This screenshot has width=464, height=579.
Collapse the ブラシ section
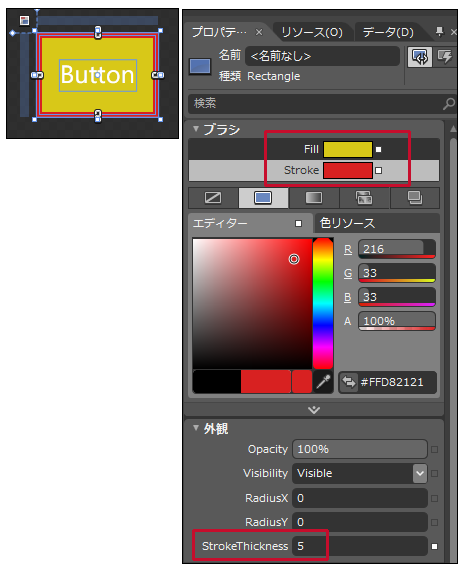coord(196,129)
